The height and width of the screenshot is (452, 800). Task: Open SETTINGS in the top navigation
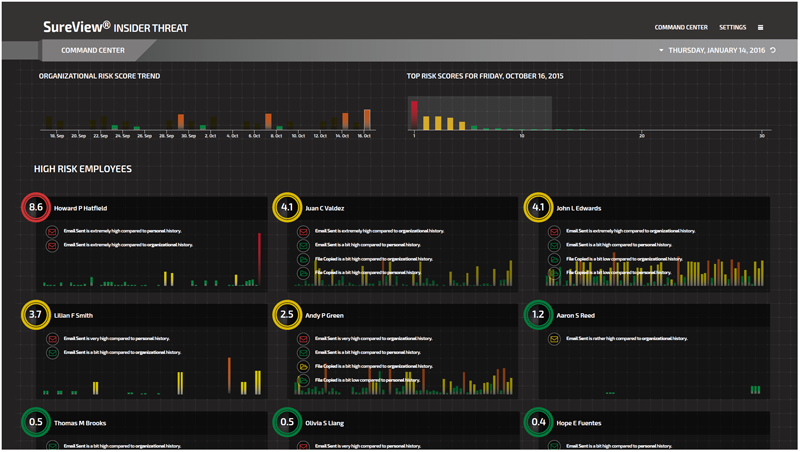click(x=733, y=28)
